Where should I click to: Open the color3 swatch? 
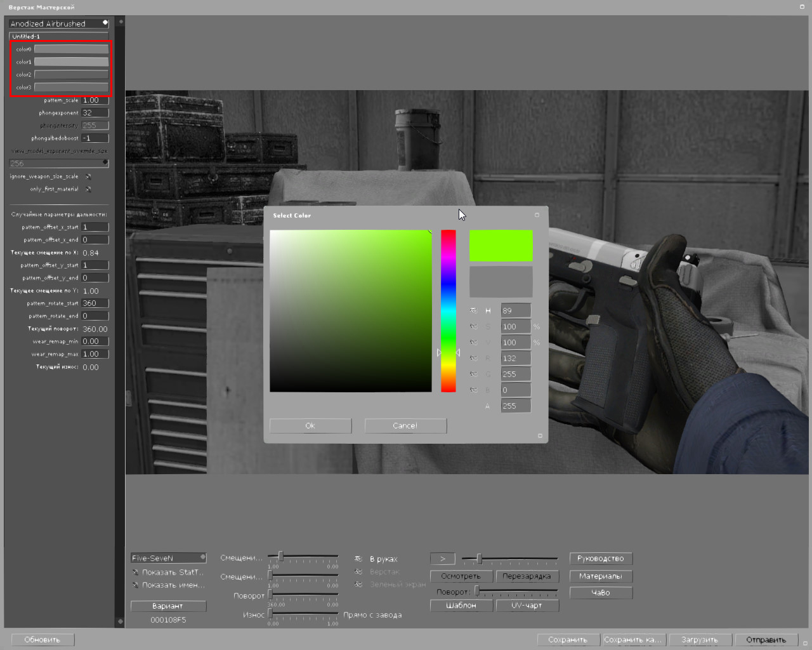[71, 87]
